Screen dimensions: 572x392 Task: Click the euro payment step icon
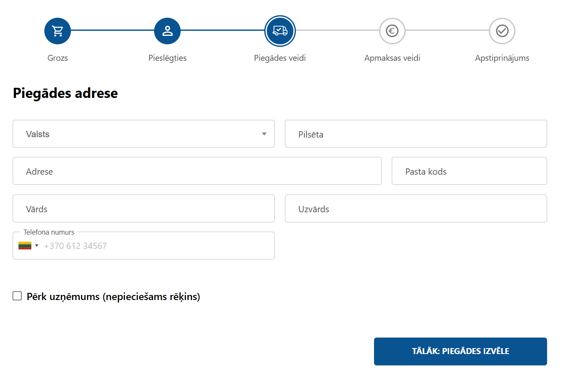pyautogui.click(x=392, y=31)
